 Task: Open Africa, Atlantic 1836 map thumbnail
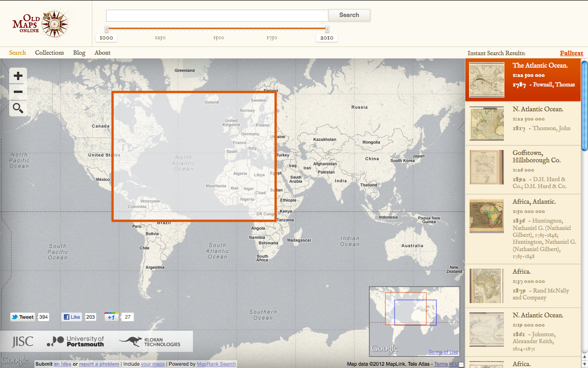[x=486, y=215]
